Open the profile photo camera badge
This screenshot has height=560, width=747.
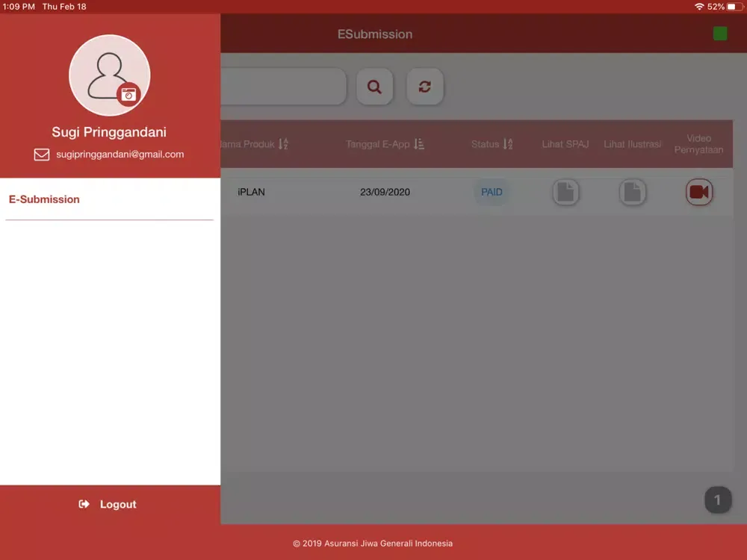(x=128, y=94)
